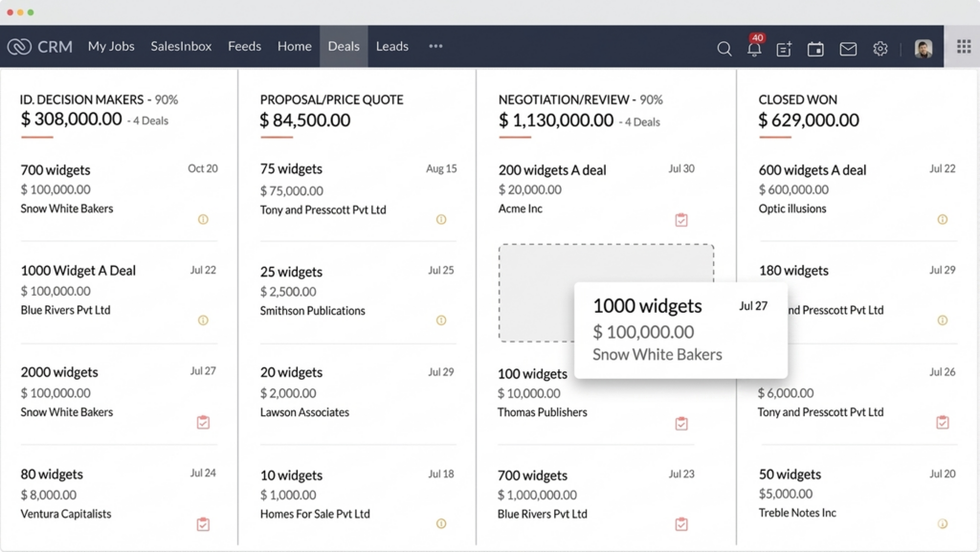980x552 pixels.
Task: Click the quick create record icon
Action: tap(784, 49)
